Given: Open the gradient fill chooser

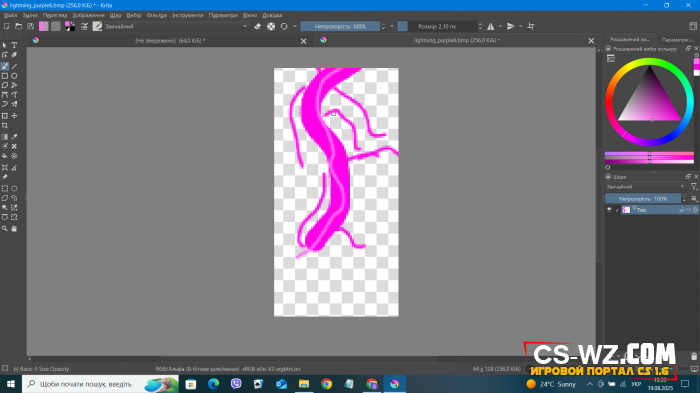Looking at the screenshot, I should point(44,26).
